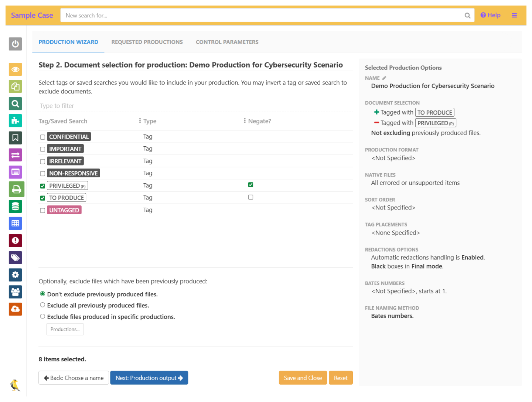
Task: Open the Negate column options menu
Action: pos(245,121)
